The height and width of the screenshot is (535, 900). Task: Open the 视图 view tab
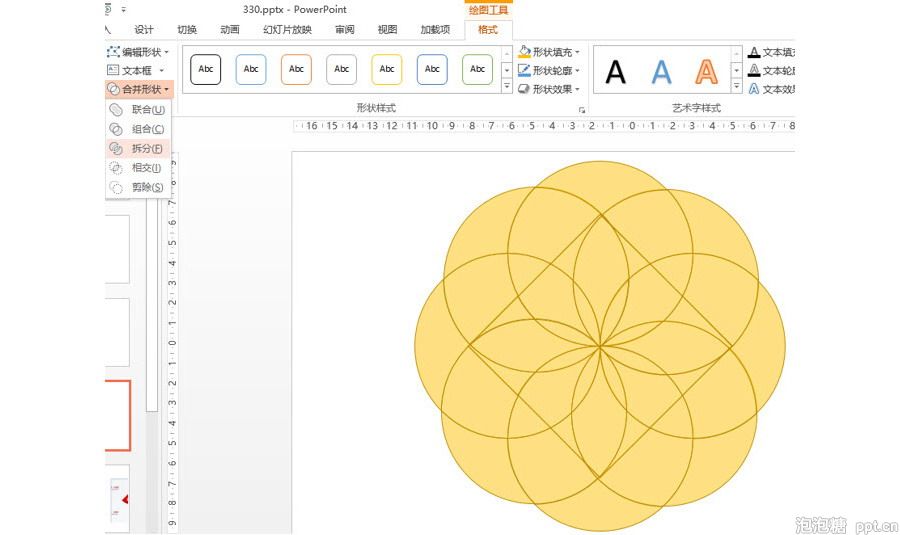[x=387, y=29]
